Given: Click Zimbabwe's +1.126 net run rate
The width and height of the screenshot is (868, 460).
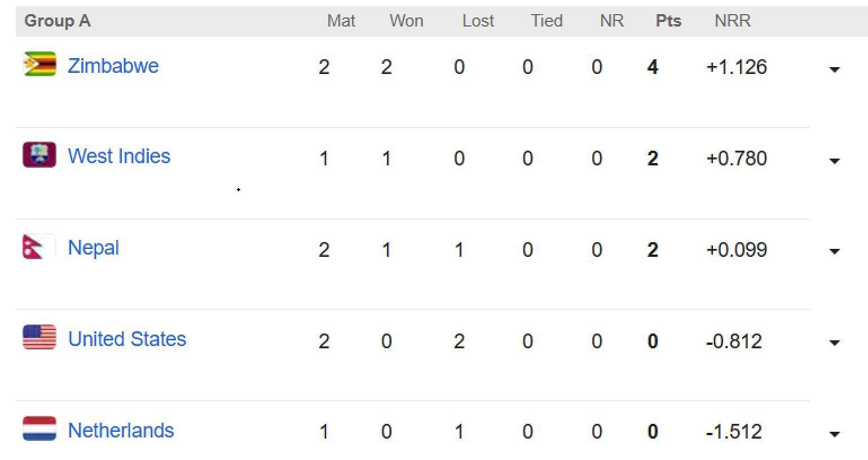Looking at the screenshot, I should pos(737,67).
